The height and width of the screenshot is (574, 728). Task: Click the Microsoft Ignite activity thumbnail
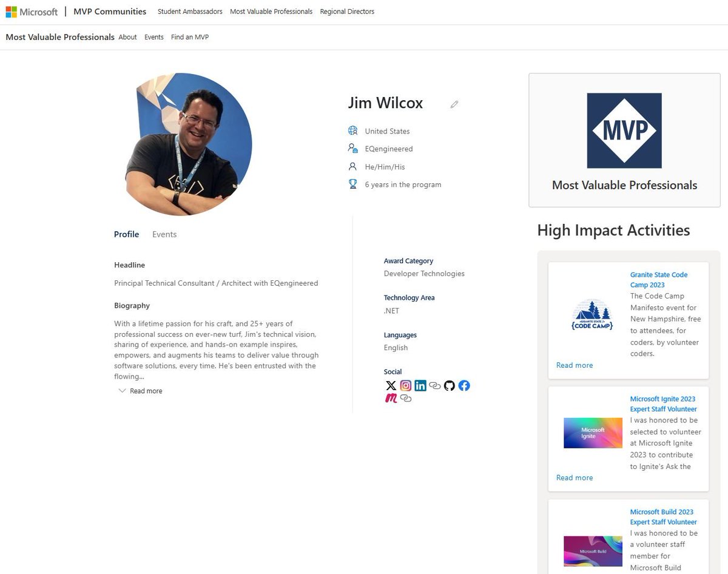[593, 432]
